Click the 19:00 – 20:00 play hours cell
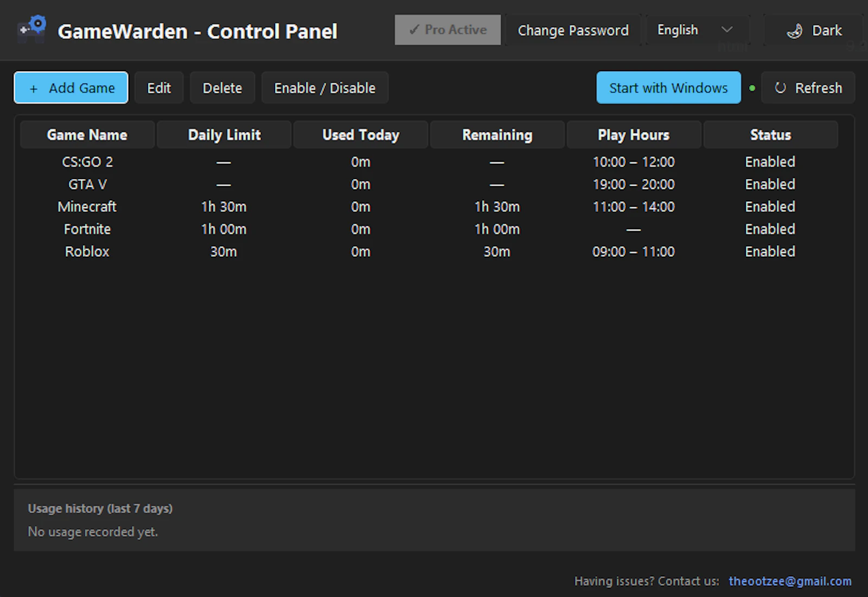 tap(634, 185)
